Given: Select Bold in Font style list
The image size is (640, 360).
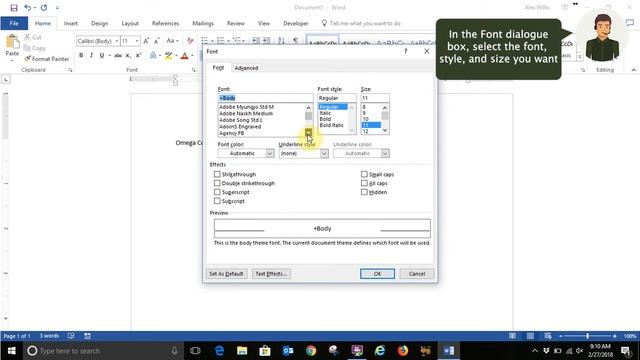Looking at the screenshot, I should coord(325,119).
